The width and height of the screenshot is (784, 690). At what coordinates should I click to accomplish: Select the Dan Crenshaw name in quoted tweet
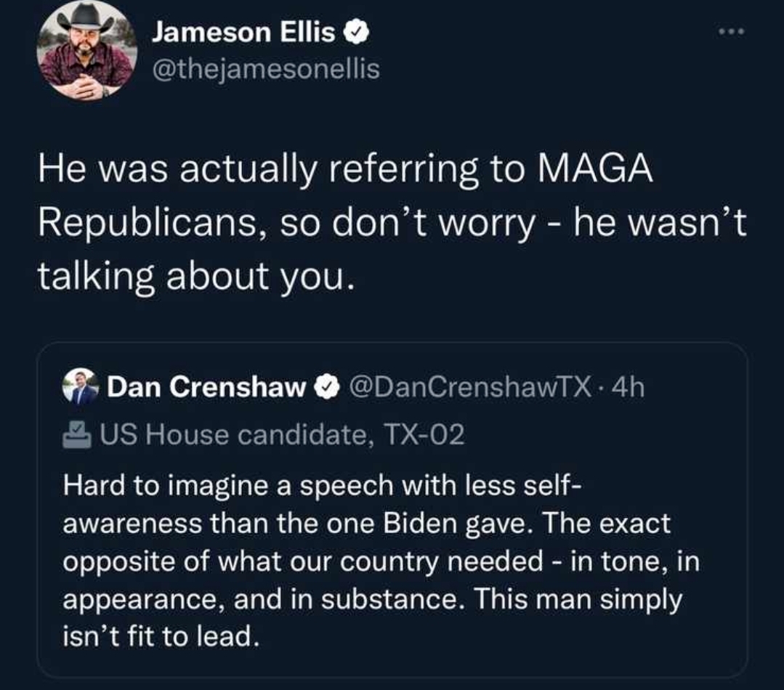[x=206, y=389]
